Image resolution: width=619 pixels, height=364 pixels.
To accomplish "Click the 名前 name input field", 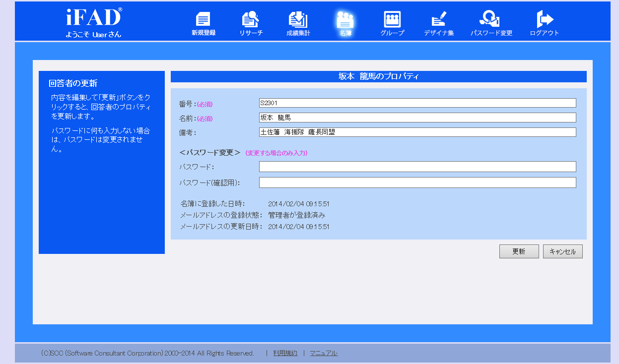I will (x=417, y=118).
